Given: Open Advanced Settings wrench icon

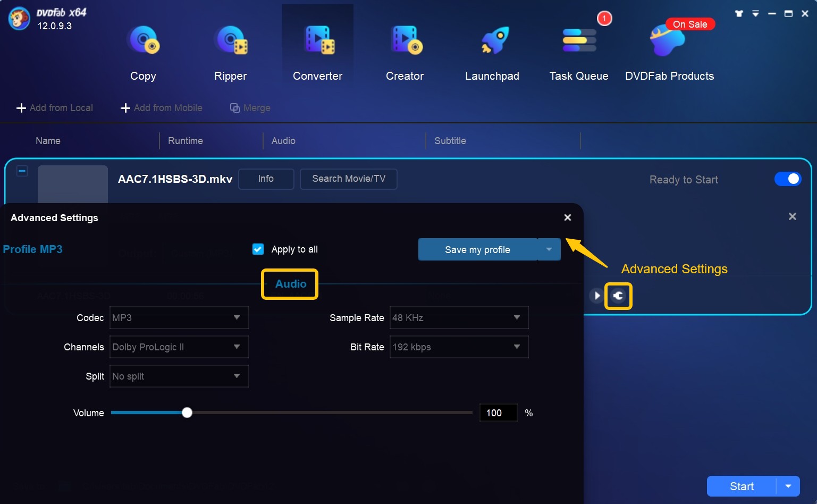Looking at the screenshot, I should 618,296.
